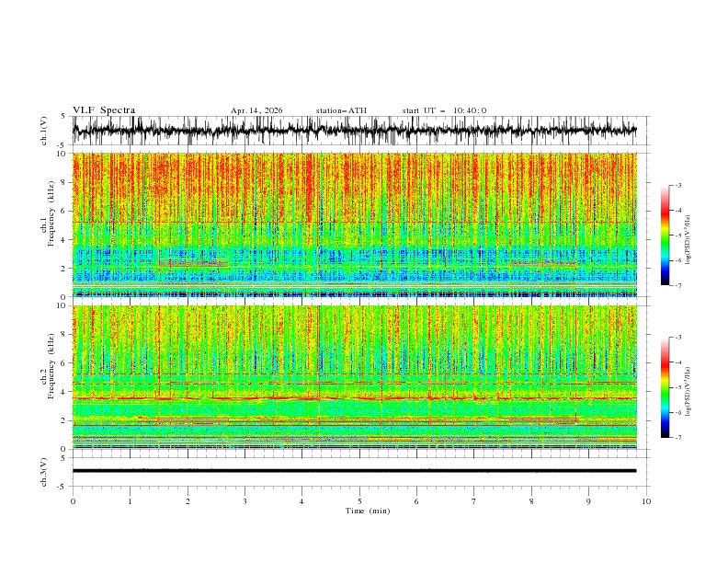Viewport: 728px width, 563px height.
Task: Select the ch.2 "Frequency (kHz)" axis label
Action: (51, 365)
